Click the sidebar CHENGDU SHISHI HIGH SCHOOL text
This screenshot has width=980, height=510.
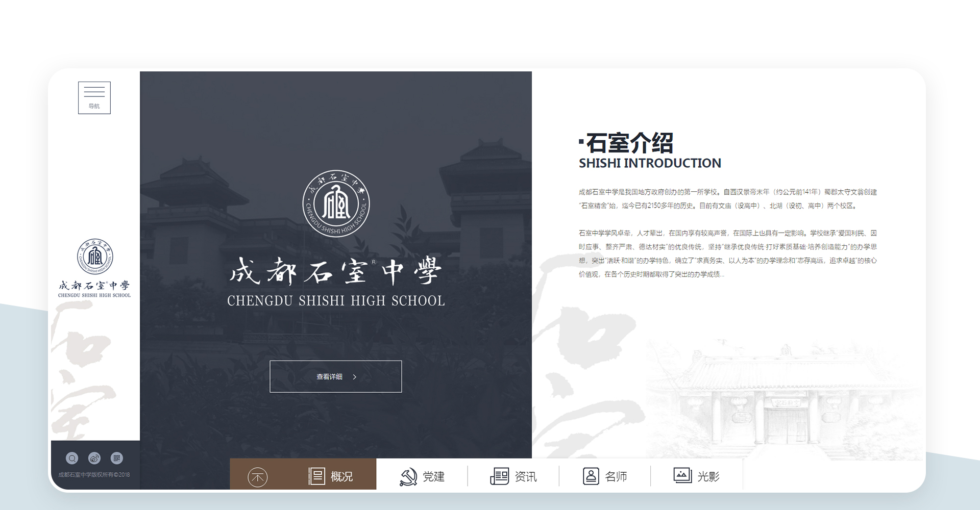94,295
